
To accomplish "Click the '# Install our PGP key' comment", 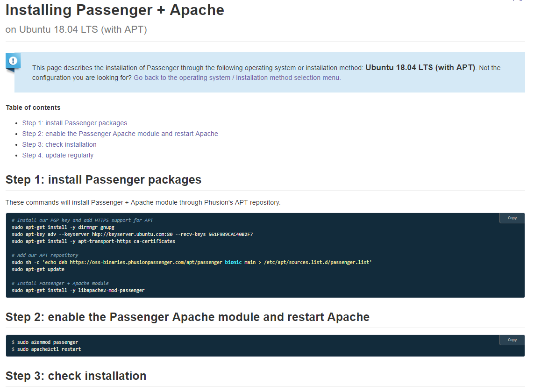I will point(82,221).
